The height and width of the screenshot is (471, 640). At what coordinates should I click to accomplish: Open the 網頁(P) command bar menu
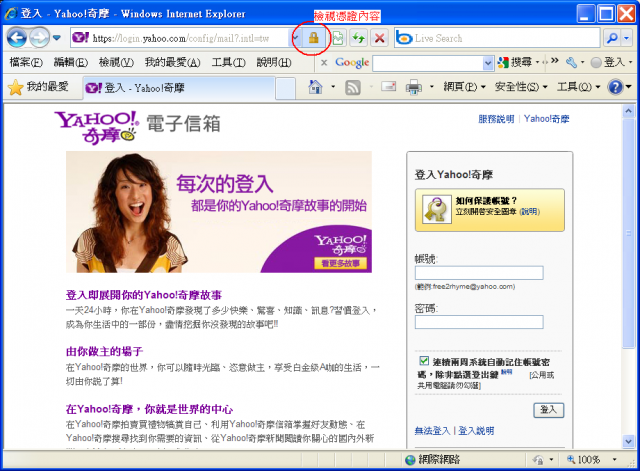point(464,87)
